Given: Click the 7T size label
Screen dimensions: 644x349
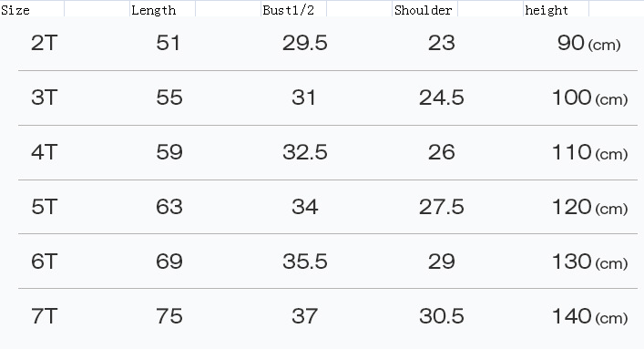Looking at the screenshot, I should click(44, 316).
